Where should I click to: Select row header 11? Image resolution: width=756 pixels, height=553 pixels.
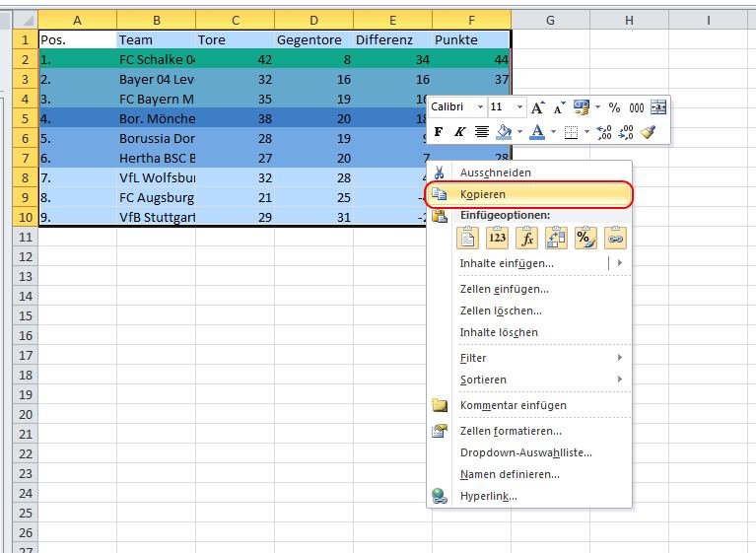tap(25, 237)
